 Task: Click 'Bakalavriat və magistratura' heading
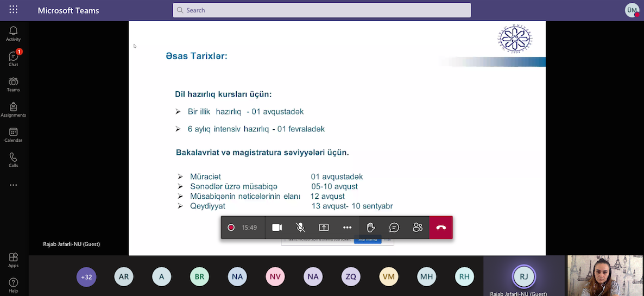(262, 153)
